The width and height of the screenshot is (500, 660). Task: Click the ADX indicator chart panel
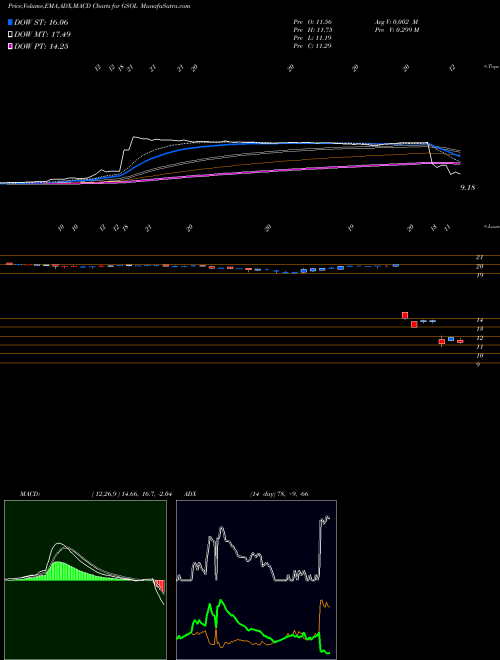[256, 580]
